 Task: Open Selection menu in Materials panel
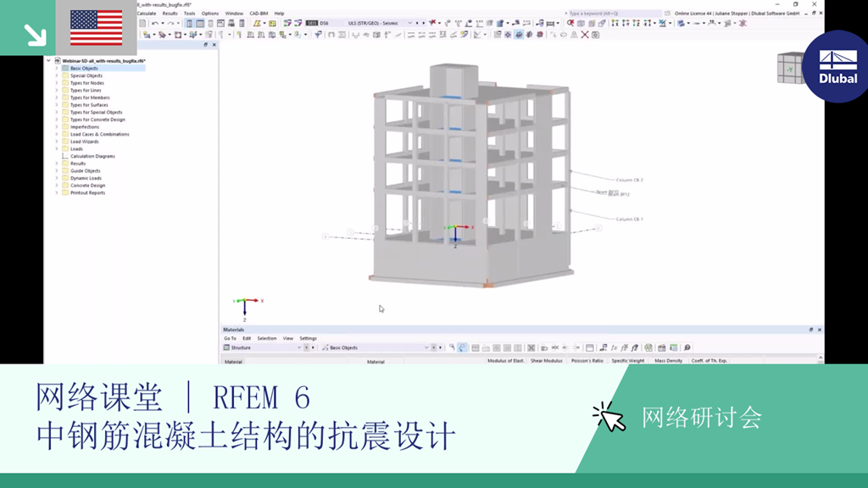point(266,338)
